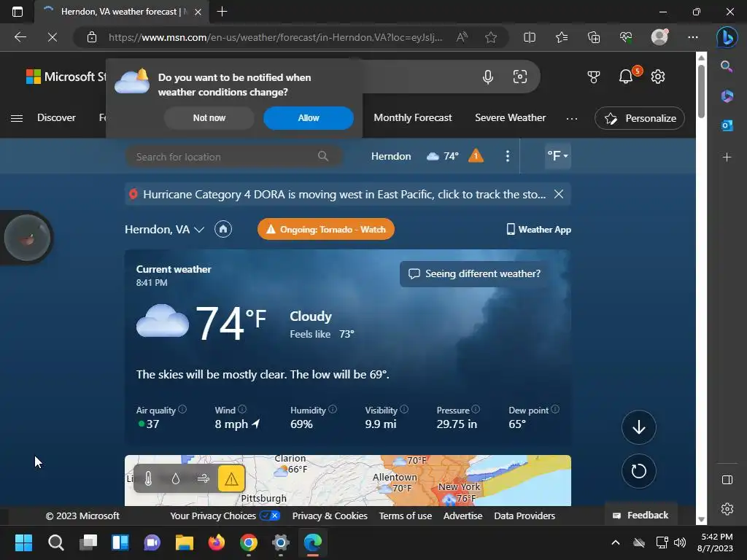Click the Not now button
Image resolution: width=747 pixels, height=560 pixels.
[209, 117]
